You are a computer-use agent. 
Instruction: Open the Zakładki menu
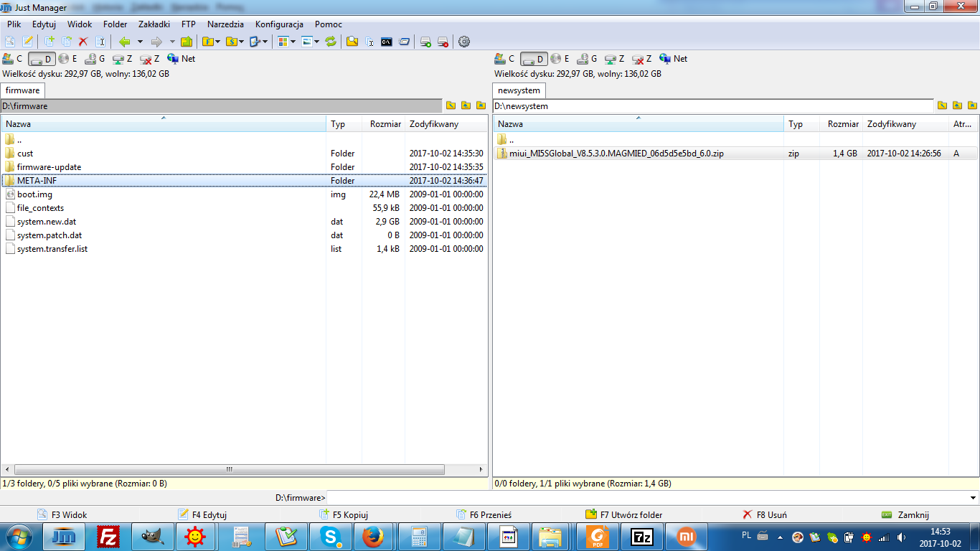[154, 24]
